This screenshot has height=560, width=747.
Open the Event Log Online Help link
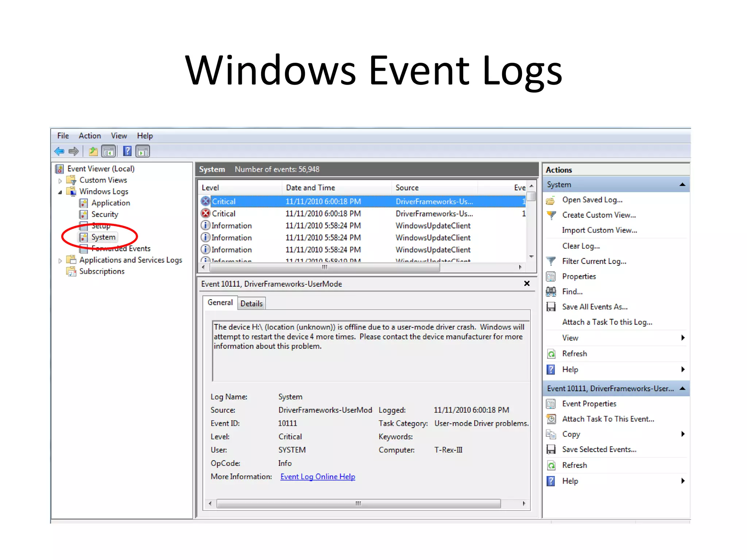coord(318,477)
